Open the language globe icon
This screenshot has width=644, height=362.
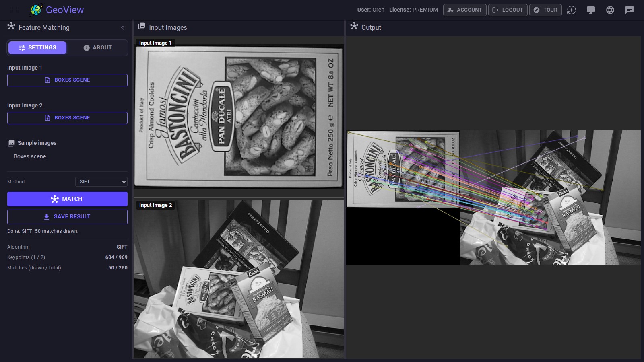(610, 10)
